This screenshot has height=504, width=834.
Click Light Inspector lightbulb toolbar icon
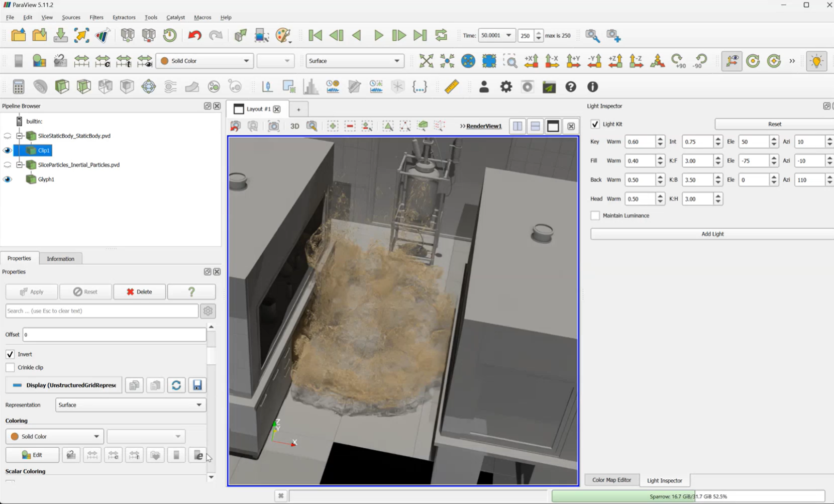pos(816,61)
